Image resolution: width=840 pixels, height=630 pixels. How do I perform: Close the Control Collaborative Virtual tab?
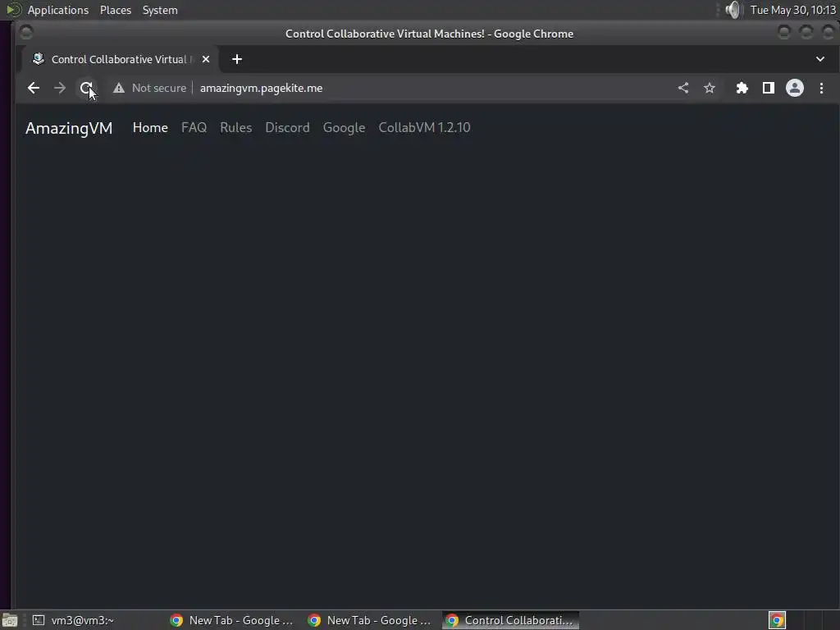206,59
